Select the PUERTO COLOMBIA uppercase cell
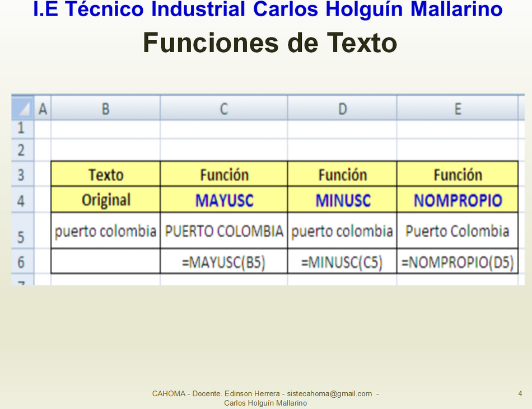This screenshot has height=409, width=532. (x=223, y=231)
